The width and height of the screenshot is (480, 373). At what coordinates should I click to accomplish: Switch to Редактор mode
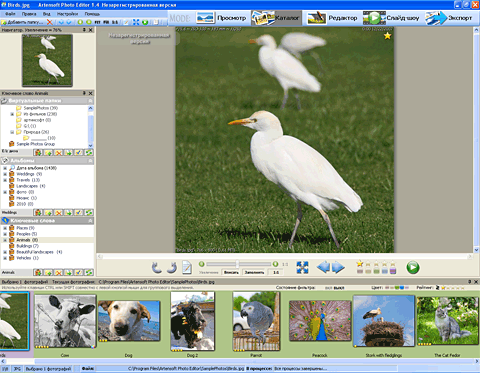(x=333, y=18)
